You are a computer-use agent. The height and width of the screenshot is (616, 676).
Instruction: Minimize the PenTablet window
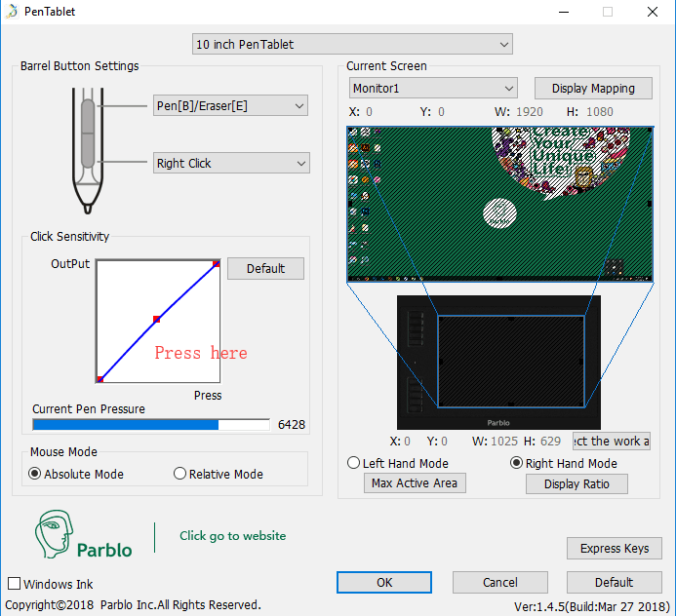coord(564,12)
